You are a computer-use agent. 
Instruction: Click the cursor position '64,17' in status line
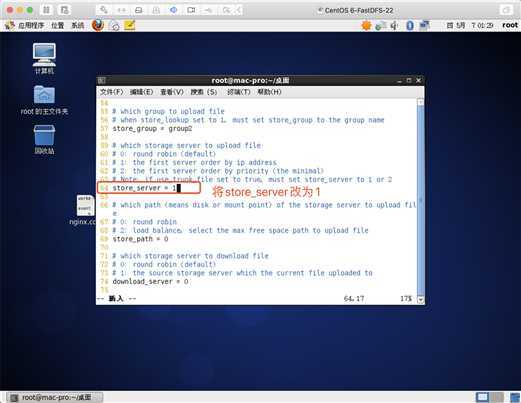[x=354, y=299]
